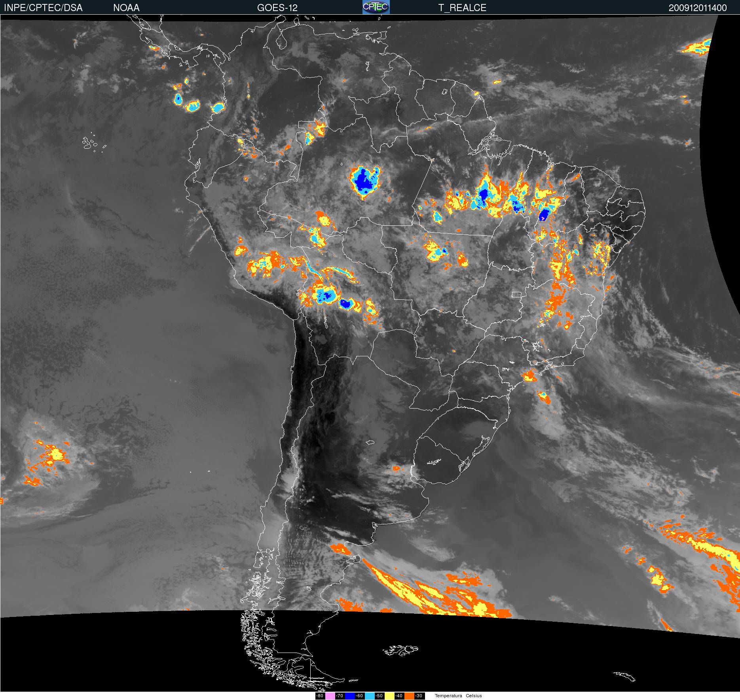Select the pink legend color swatch
This screenshot has height=700, width=740.
point(330,696)
